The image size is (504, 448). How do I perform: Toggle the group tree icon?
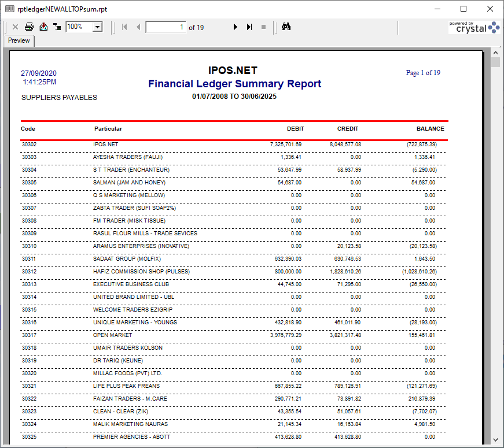click(x=57, y=27)
